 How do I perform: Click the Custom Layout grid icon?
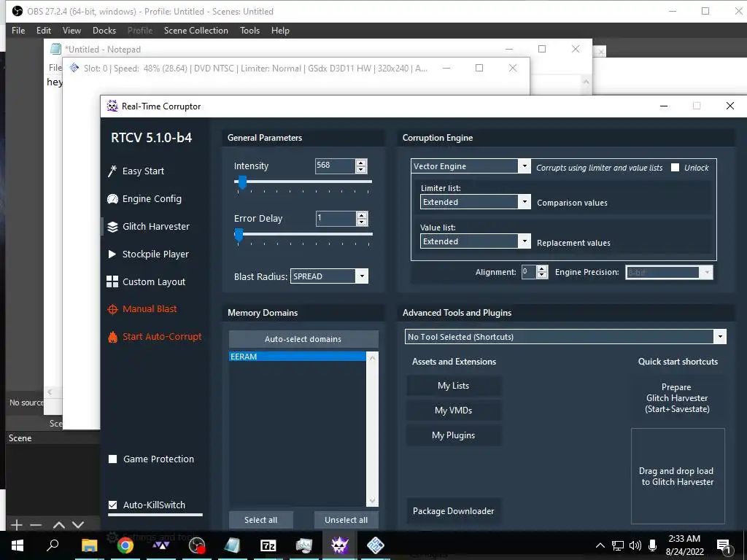tap(112, 282)
